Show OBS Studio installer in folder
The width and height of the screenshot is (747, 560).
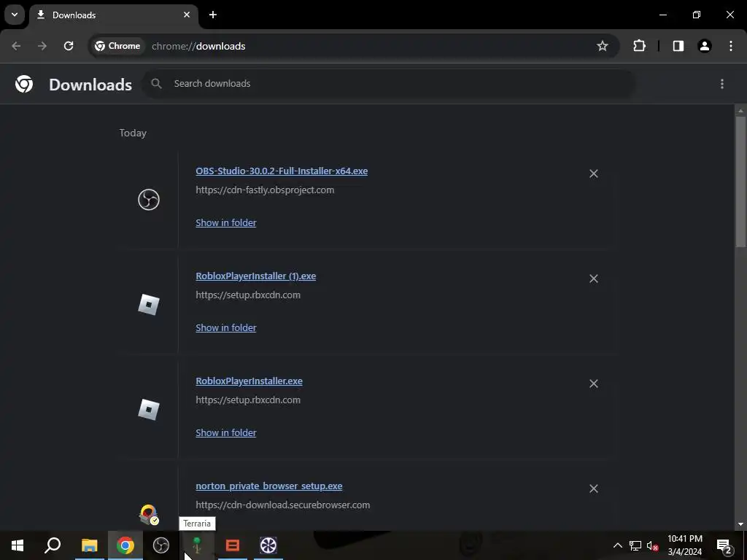(226, 223)
